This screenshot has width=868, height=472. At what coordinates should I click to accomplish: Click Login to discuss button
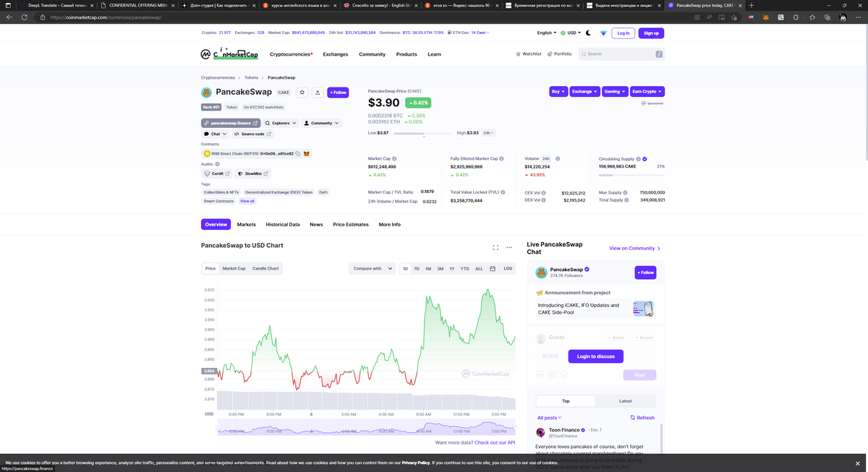596,356
